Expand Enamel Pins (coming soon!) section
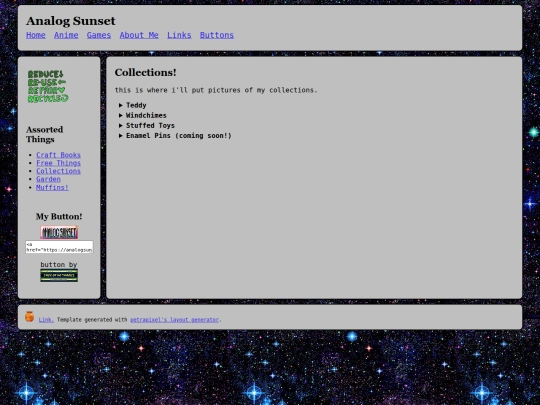This screenshot has width=540, height=405. click(175, 136)
